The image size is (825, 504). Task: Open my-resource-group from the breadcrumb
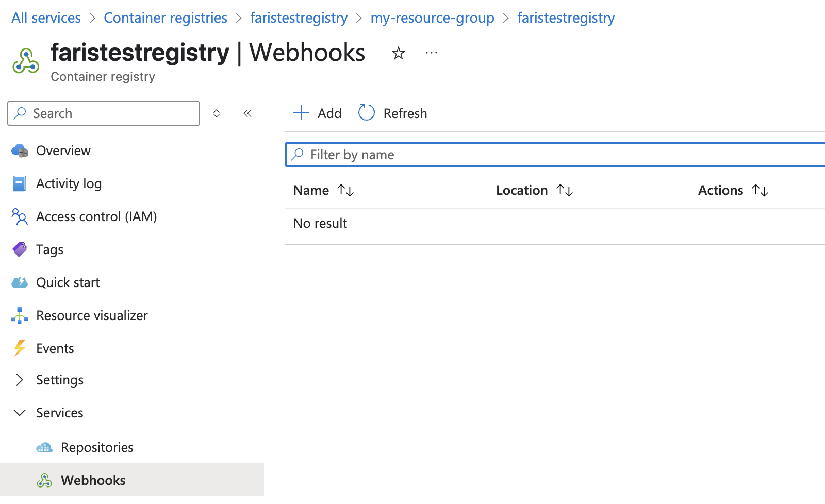(432, 18)
